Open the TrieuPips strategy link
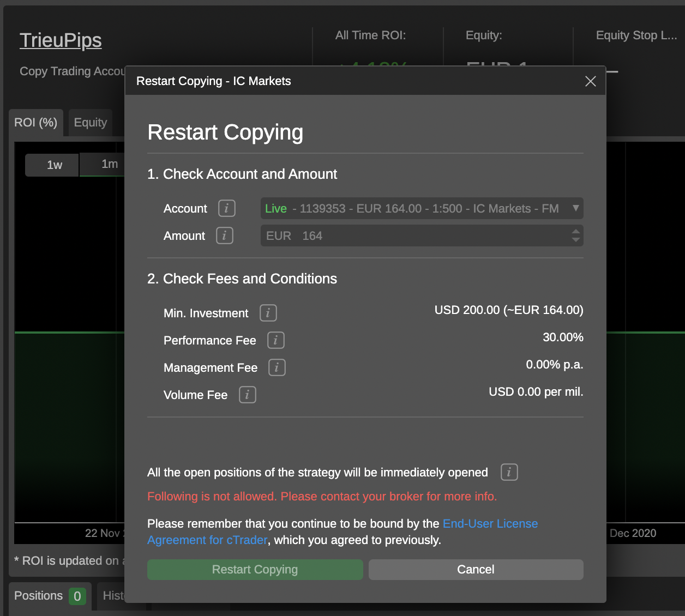This screenshot has width=685, height=616. (61, 40)
